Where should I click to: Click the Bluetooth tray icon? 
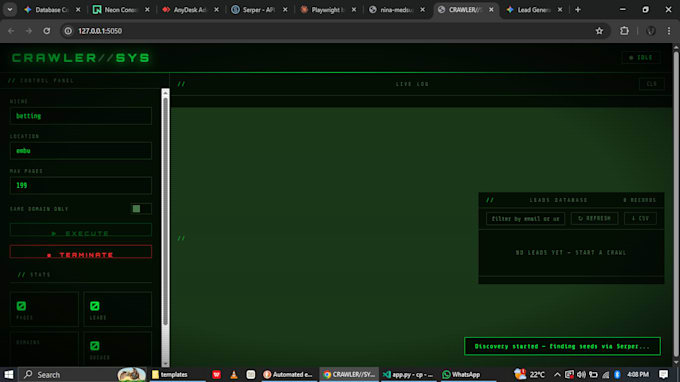coord(617,374)
